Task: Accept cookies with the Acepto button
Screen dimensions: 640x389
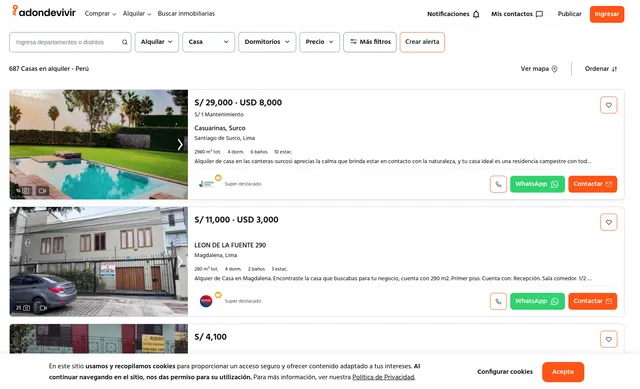Action: pos(563,372)
